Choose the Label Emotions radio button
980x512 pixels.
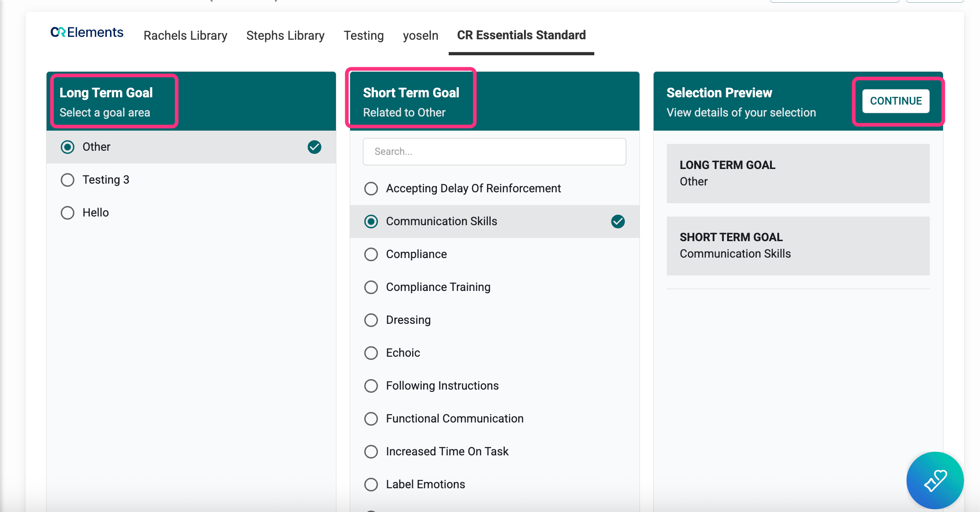(371, 485)
